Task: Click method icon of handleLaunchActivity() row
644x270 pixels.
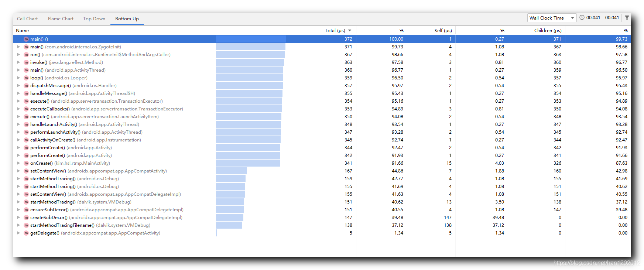Action: click(x=26, y=124)
